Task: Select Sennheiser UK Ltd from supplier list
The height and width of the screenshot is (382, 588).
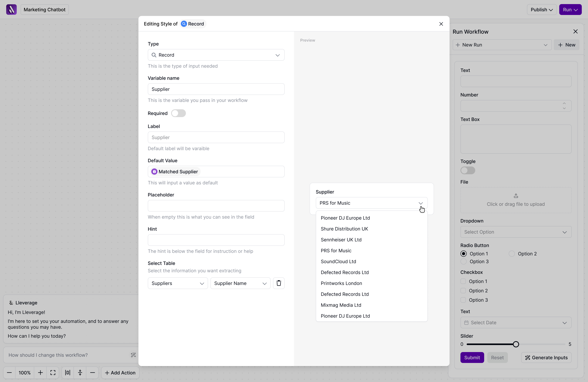Action: (341, 239)
